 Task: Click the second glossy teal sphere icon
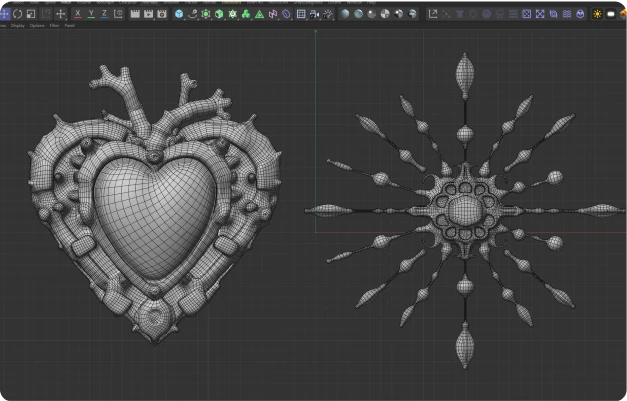(x=358, y=14)
